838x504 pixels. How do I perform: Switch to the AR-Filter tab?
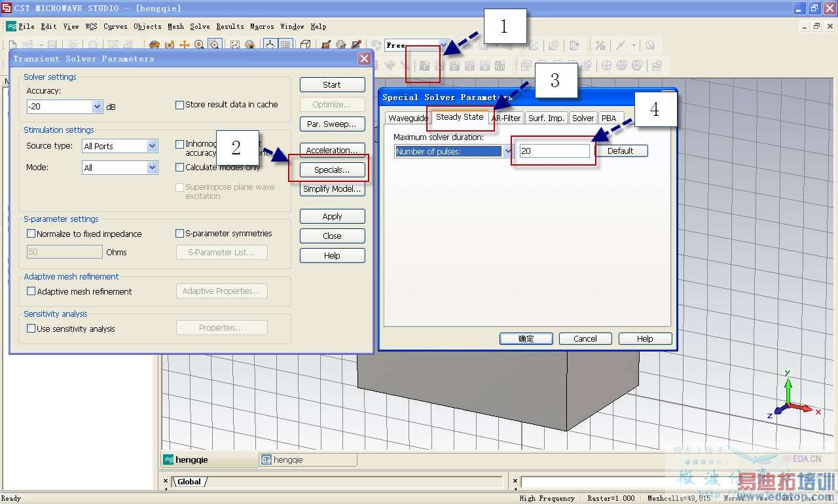point(506,118)
